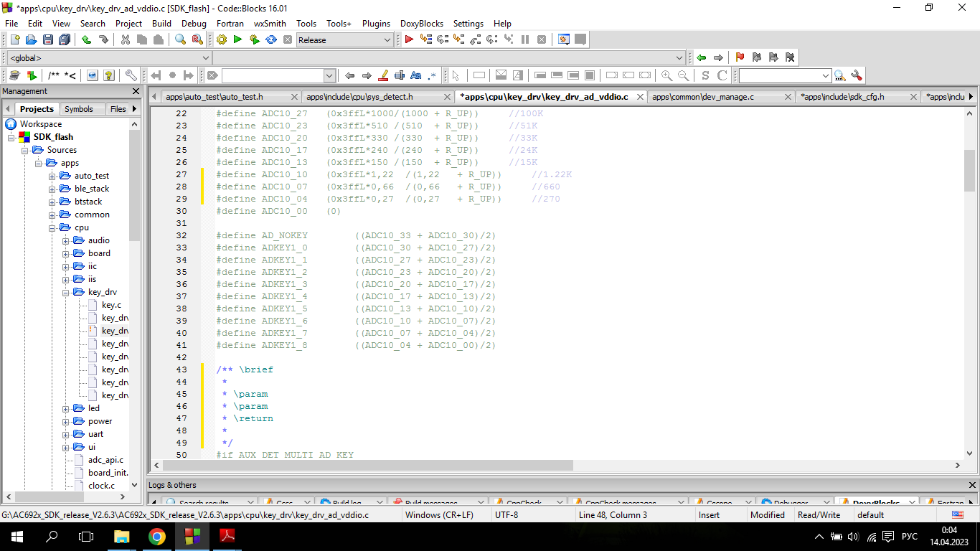Switch to the Files tab in Management

118,109
